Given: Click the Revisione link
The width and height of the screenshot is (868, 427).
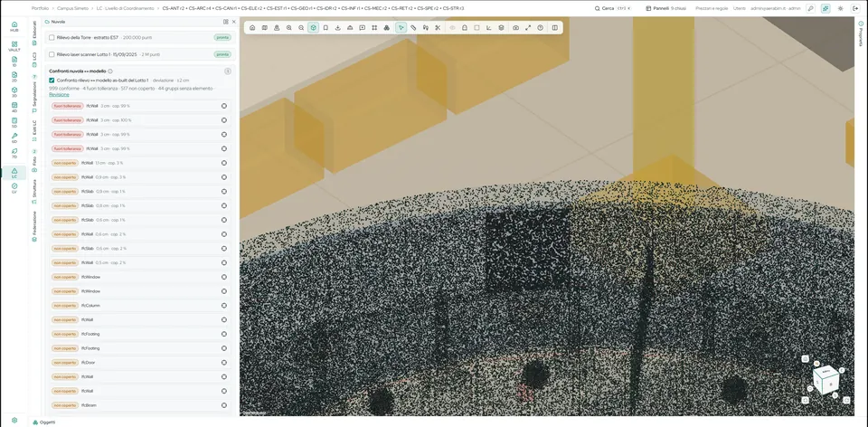Looking at the screenshot, I should click(60, 95).
